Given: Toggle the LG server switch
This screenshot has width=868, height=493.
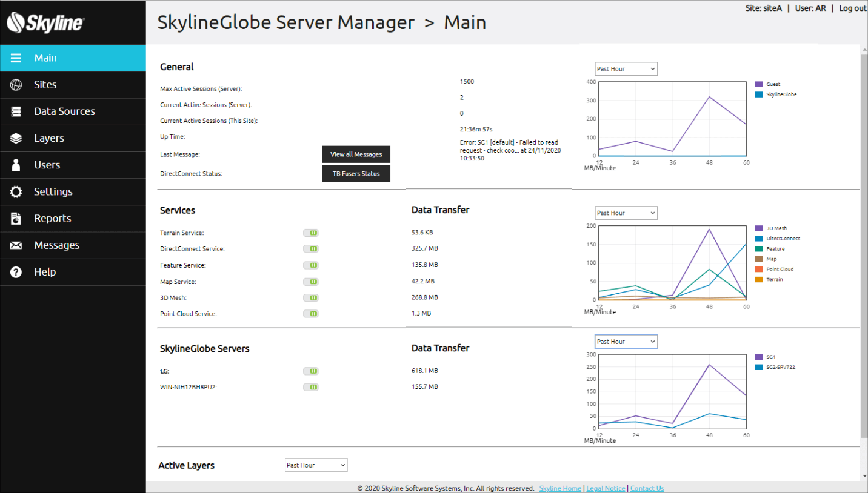Looking at the screenshot, I should click(311, 371).
